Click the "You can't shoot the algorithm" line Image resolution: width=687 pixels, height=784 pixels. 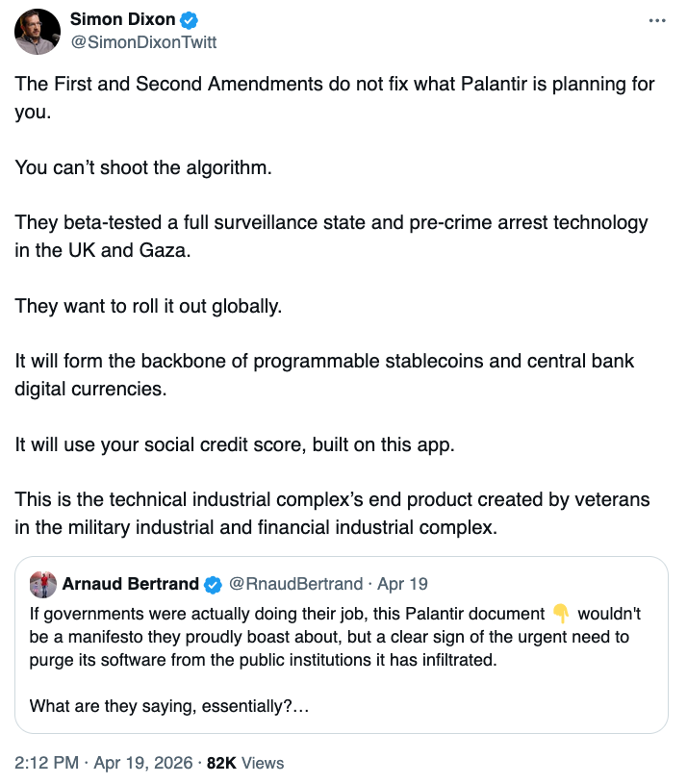(144, 167)
